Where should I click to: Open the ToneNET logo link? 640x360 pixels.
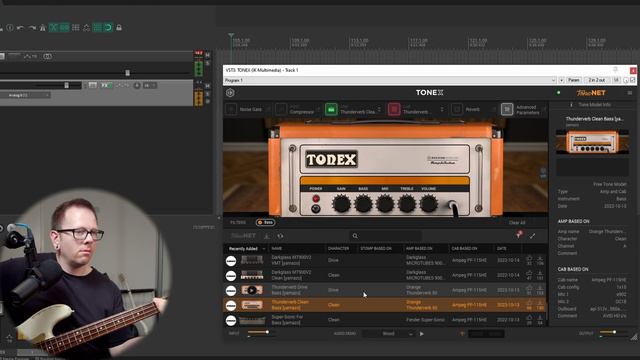coord(591,93)
